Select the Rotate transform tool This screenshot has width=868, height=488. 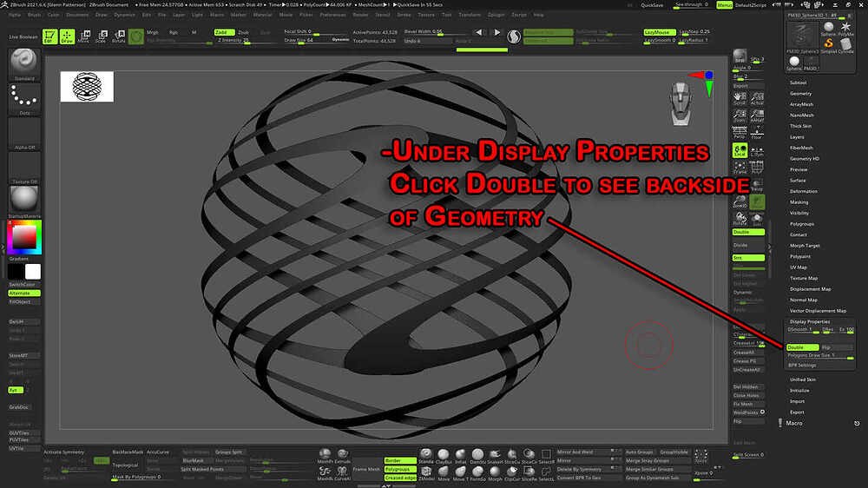pos(118,37)
